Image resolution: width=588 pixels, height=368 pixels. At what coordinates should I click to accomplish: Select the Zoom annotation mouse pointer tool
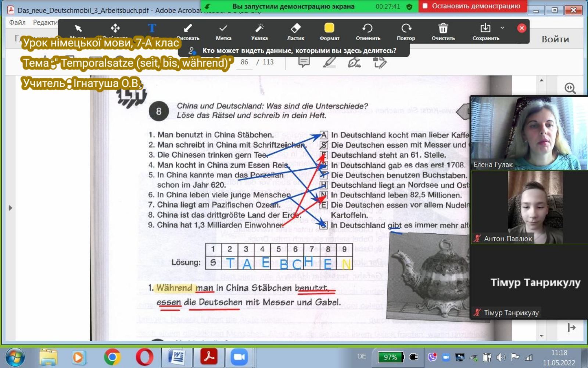(78, 29)
